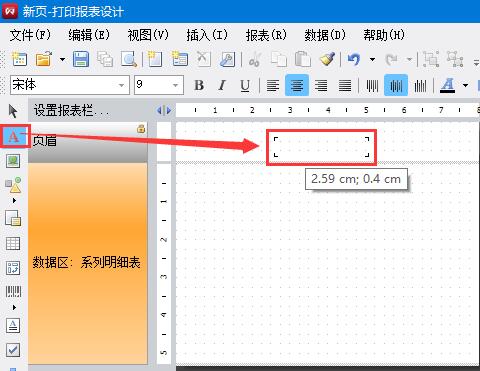This screenshot has width=480, height=371.
Task: Select the 数据区: 系列明细表 band
Action: tap(88, 263)
